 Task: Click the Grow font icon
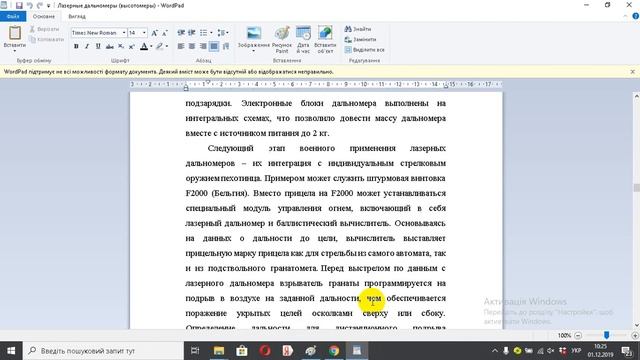click(x=155, y=33)
